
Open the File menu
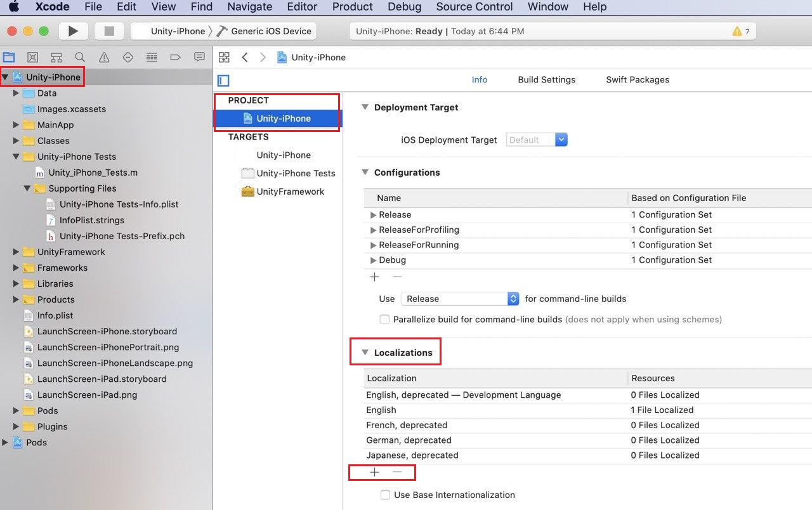(x=93, y=7)
